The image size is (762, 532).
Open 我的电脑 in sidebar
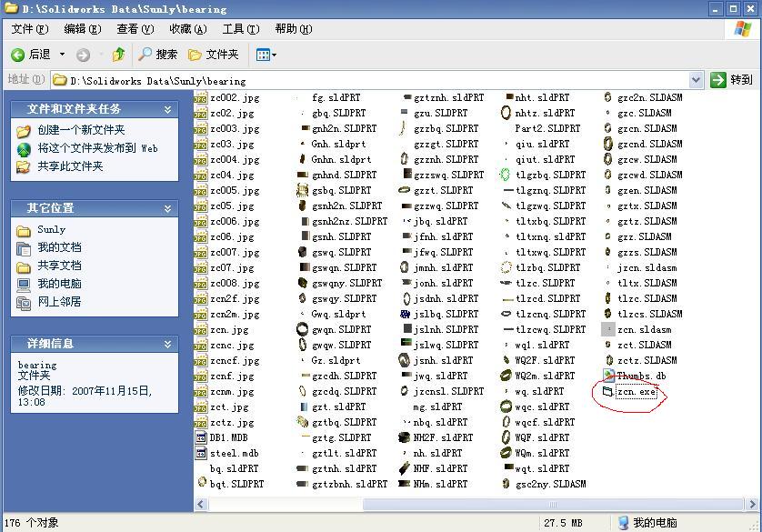click(x=59, y=283)
